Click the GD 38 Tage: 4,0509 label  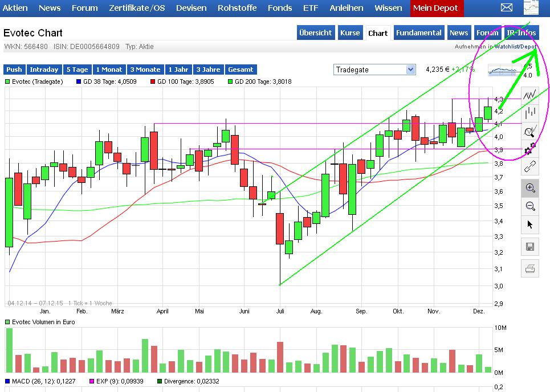click(110, 81)
